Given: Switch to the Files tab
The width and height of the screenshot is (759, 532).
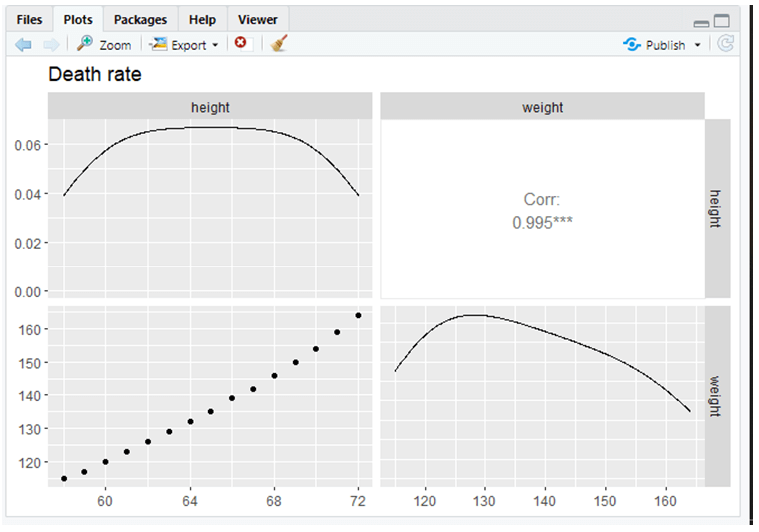Looking at the screenshot, I should tap(30, 20).
